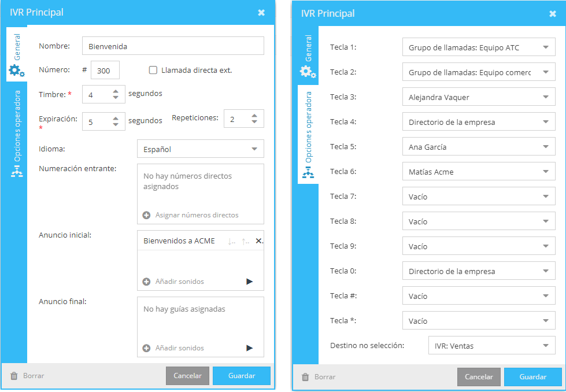Play the Anuncio inicial sound preview
The image size is (566, 392).
pyautogui.click(x=249, y=282)
